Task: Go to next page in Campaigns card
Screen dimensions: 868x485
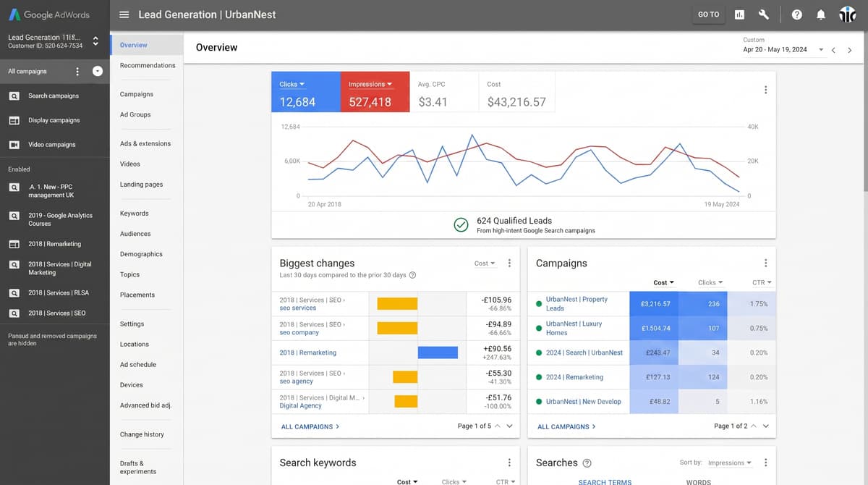Action: coord(766,426)
